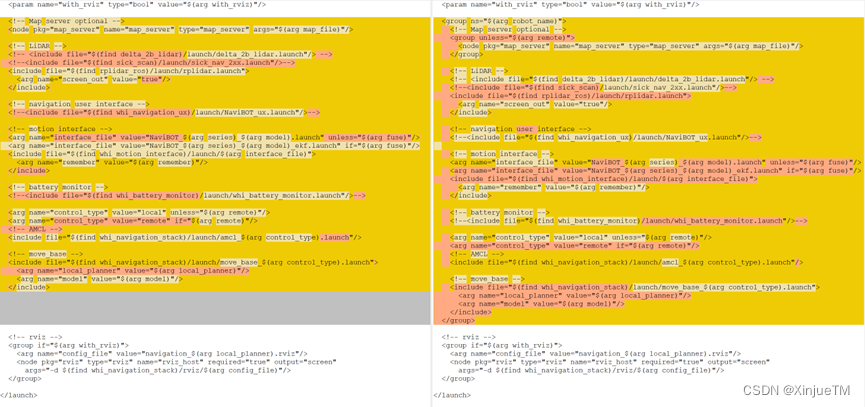
Task: Select 'group unless remote' line in right pane
Action: (x=512, y=38)
